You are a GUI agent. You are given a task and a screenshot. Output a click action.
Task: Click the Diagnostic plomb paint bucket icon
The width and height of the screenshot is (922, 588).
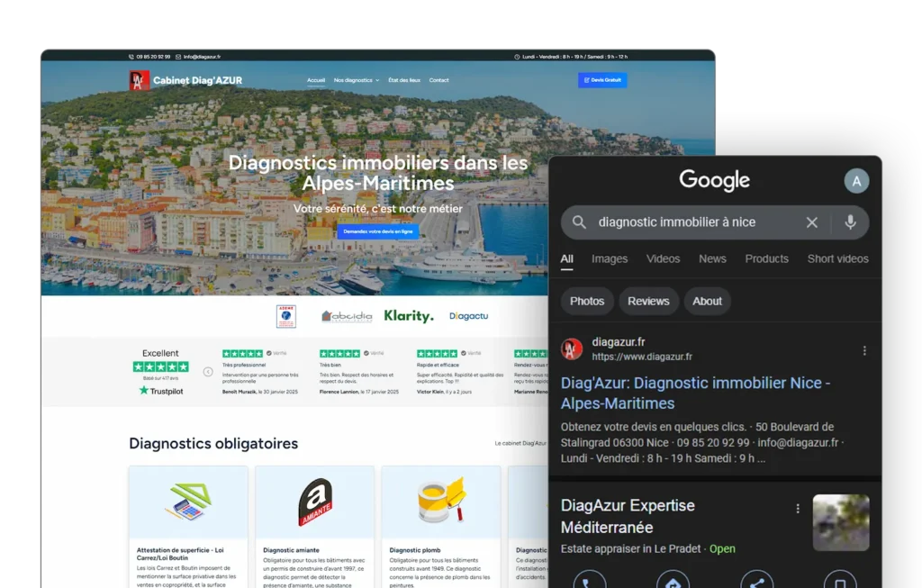[441, 502]
